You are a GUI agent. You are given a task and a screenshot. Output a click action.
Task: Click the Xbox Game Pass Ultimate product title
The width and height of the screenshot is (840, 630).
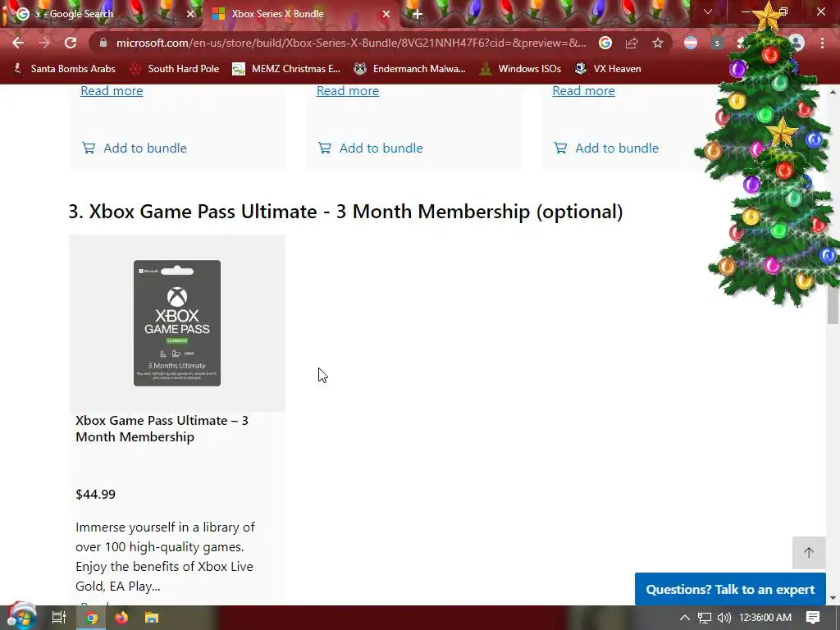click(x=162, y=428)
